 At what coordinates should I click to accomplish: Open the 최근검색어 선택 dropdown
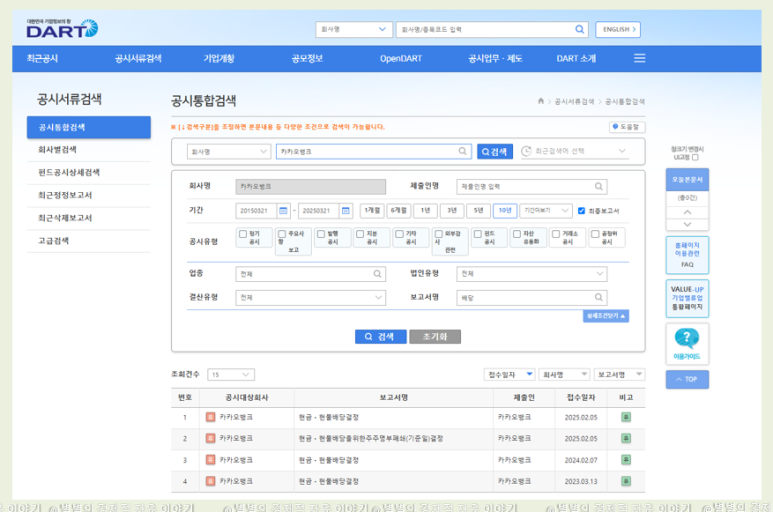click(575, 151)
